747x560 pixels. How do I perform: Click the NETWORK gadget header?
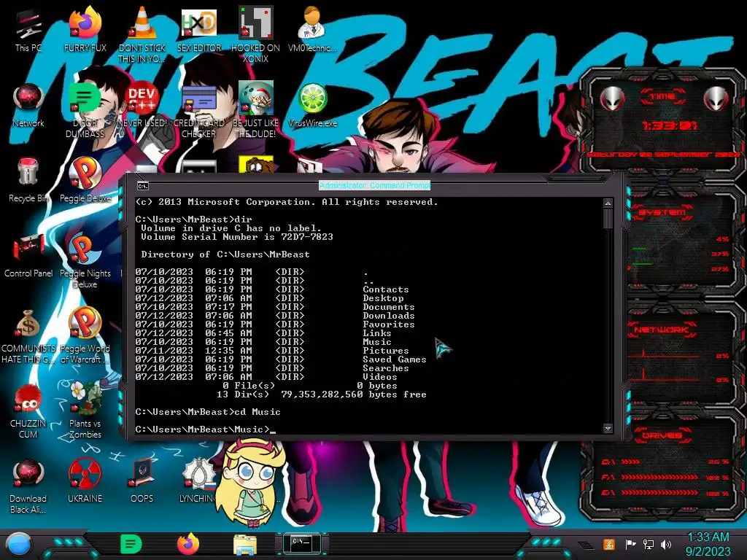tap(662, 330)
